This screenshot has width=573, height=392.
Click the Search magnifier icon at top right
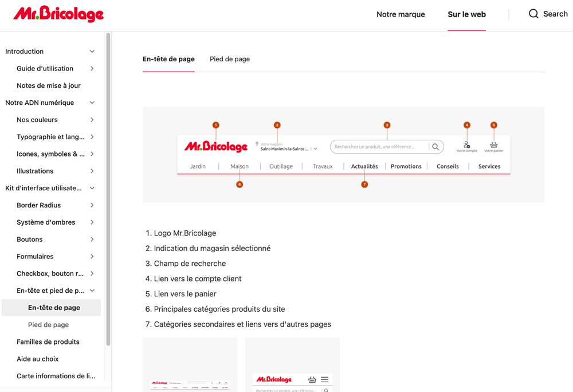point(533,14)
